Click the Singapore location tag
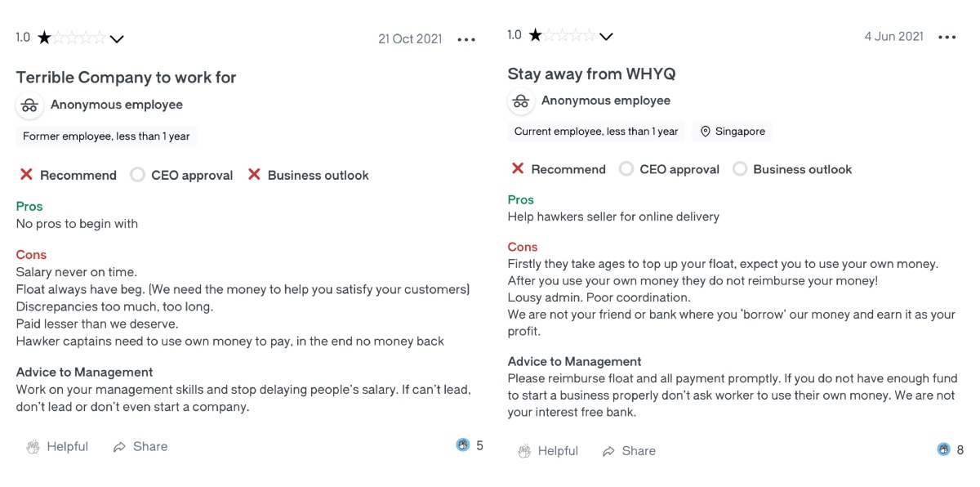The width and height of the screenshot is (980, 487). point(733,132)
